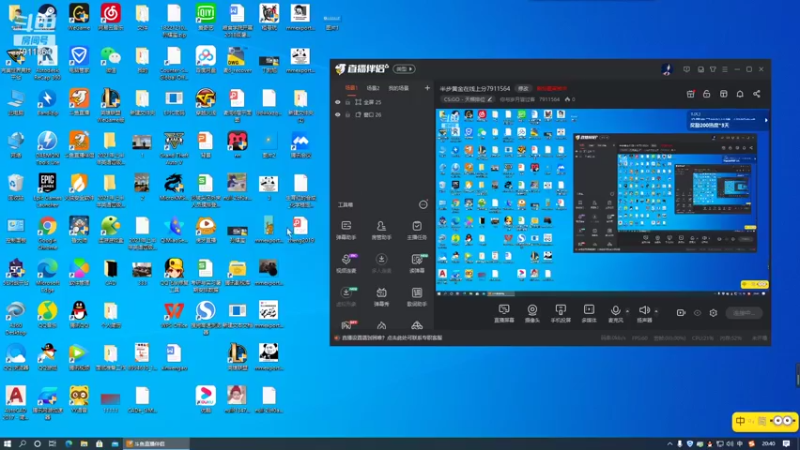
Task: Select the Grand Theft Auto V desktop icon
Action: coord(174,147)
